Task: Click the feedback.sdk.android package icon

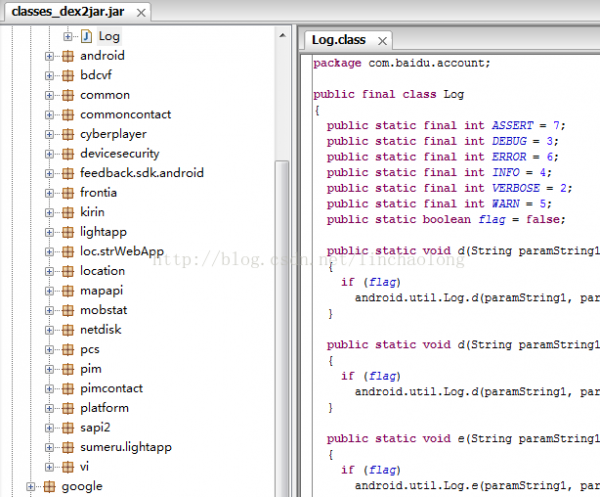Action: pyautogui.click(x=68, y=173)
